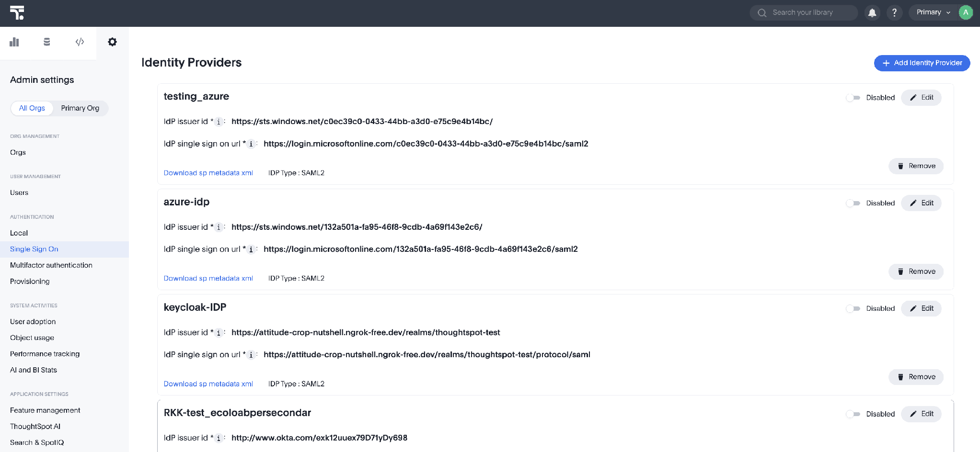This screenshot has height=452, width=980.
Task: Open the Data database stack icon
Action: (x=46, y=42)
